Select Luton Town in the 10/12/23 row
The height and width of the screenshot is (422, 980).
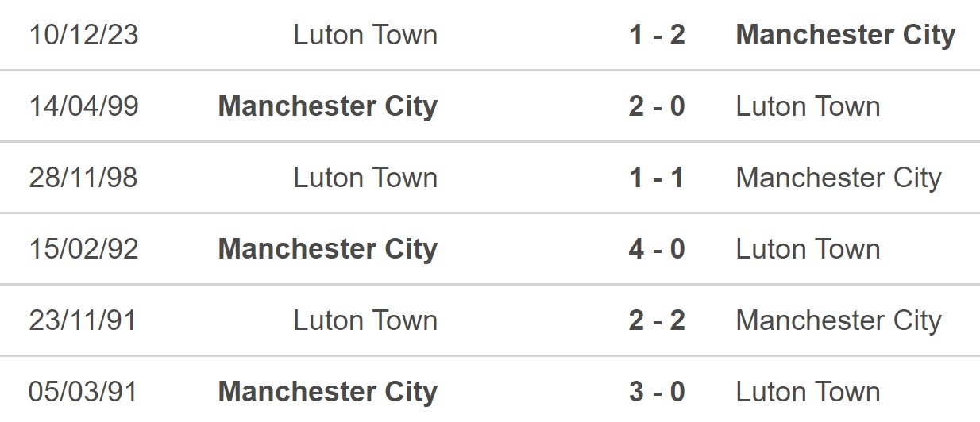coord(365,35)
